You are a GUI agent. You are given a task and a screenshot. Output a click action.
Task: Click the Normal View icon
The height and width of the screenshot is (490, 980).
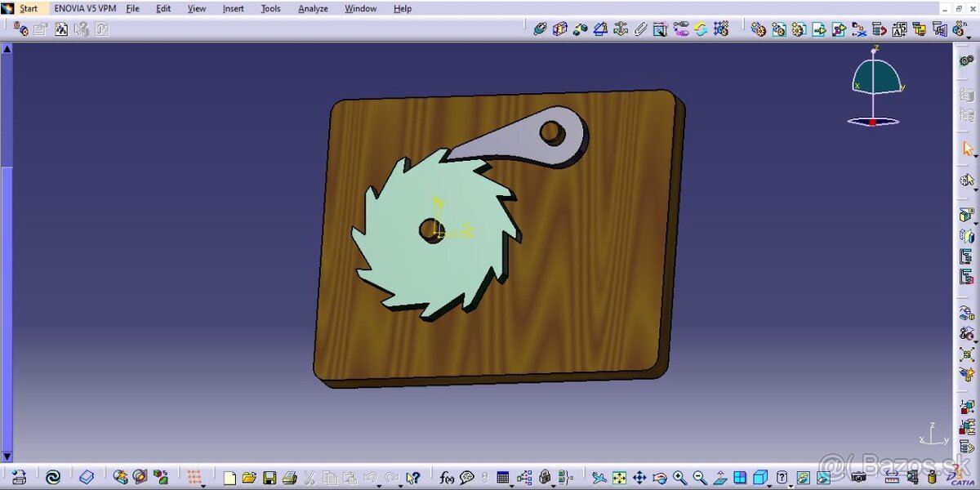[719, 478]
